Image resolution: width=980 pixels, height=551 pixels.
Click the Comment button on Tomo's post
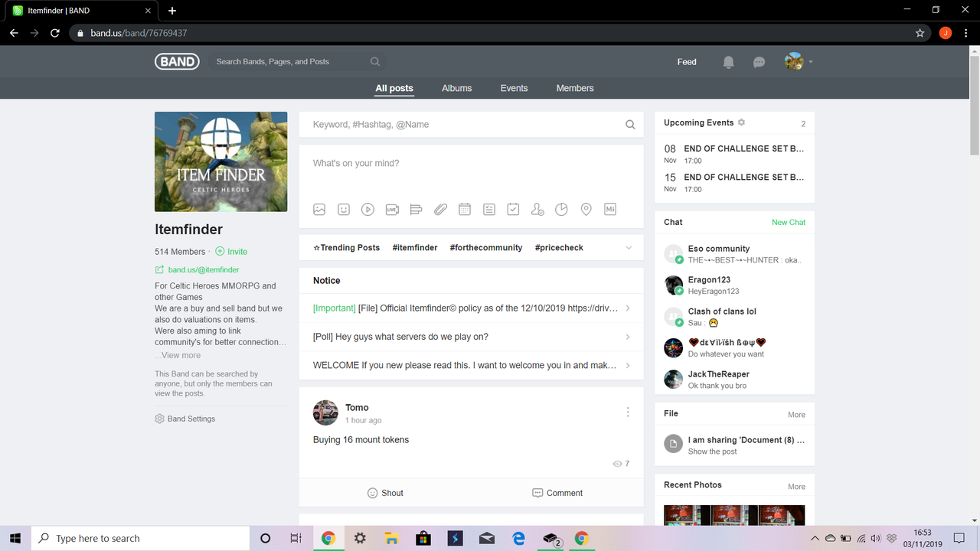557,493
